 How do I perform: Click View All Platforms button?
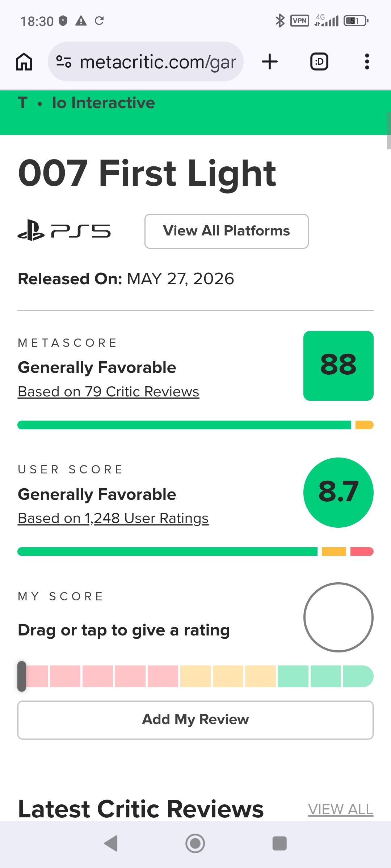[227, 231]
